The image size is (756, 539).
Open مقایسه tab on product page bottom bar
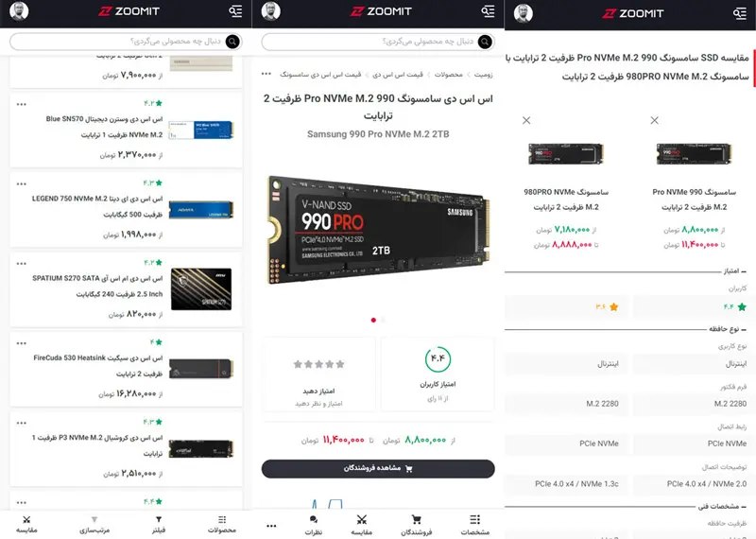click(x=362, y=526)
